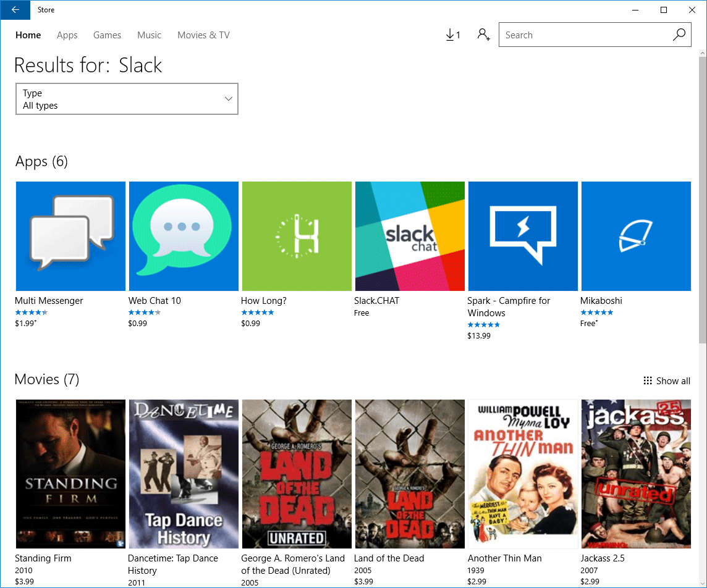Open the account sign-in icon
The height and width of the screenshot is (588, 707).
[x=483, y=35]
